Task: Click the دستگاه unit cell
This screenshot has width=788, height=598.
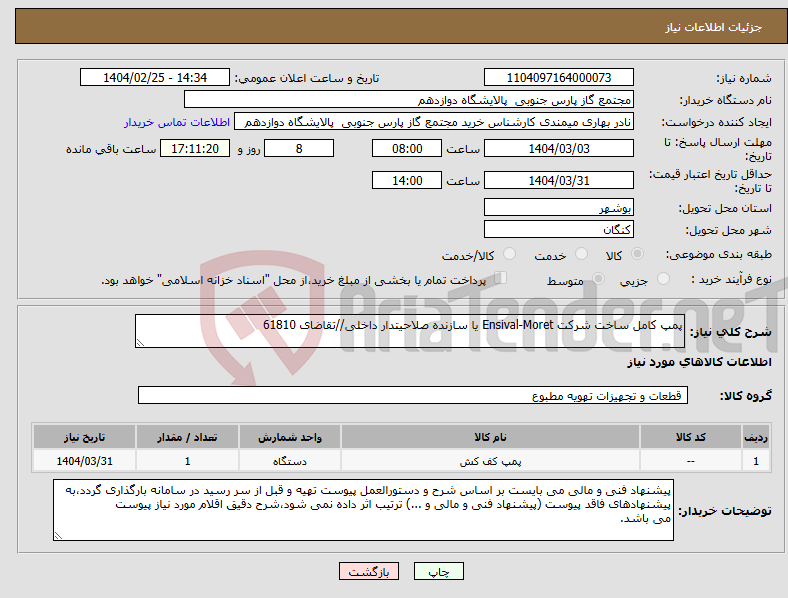Action: tap(290, 461)
